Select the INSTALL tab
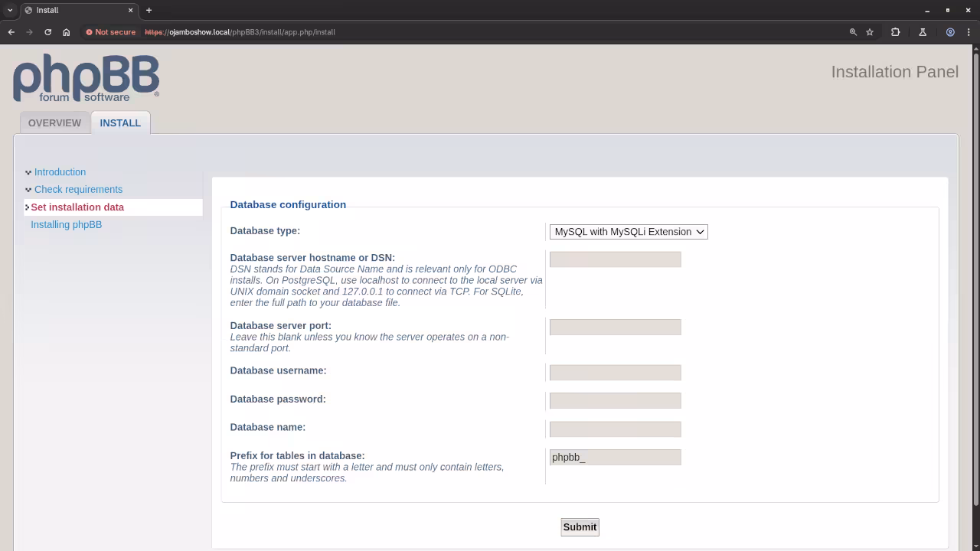980x551 pixels. tap(120, 122)
